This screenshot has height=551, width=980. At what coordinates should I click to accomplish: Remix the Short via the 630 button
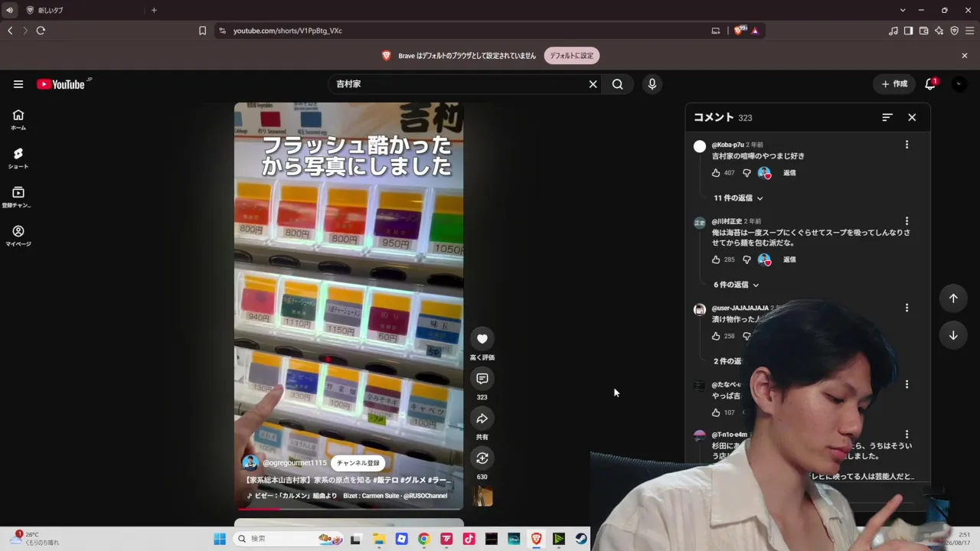pos(482,458)
